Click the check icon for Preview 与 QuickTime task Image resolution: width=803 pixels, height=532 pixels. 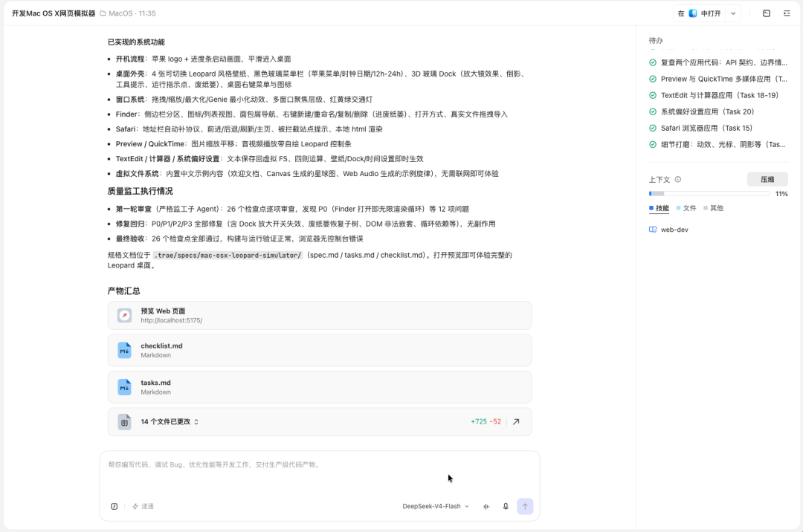(653, 79)
